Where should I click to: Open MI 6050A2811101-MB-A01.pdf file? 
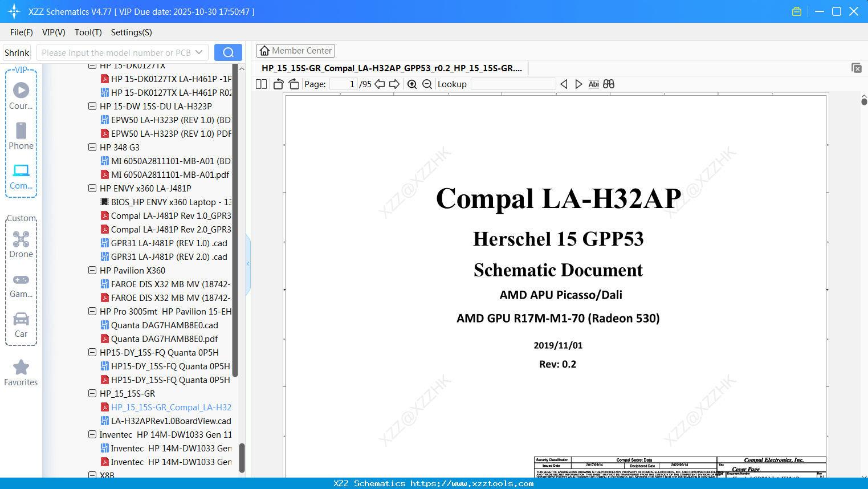[x=165, y=174]
